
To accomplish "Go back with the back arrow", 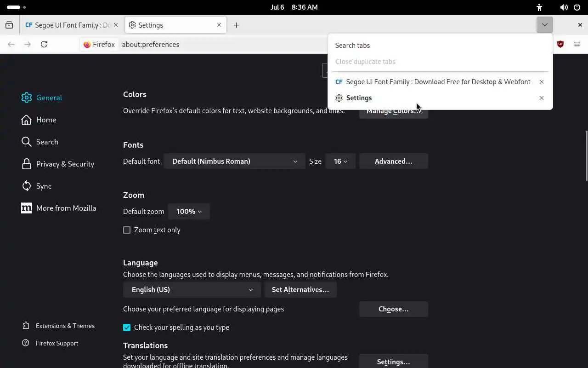I will (11, 44).
